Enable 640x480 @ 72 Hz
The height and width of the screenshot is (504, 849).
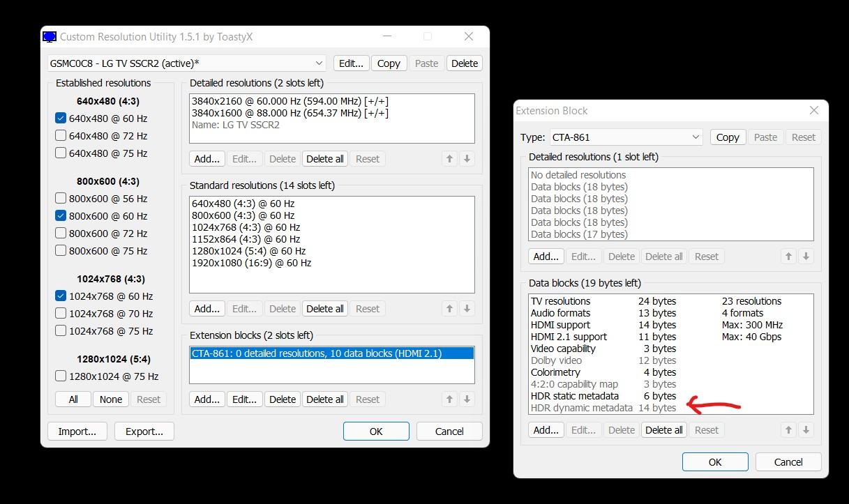tap(60, 136)
